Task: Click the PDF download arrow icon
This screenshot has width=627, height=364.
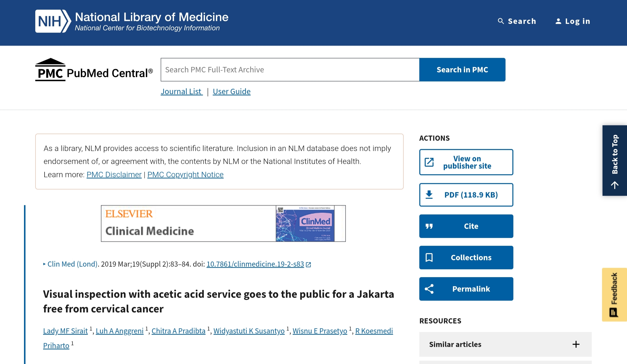Action: pyautogui.click(x=429, y=195)
